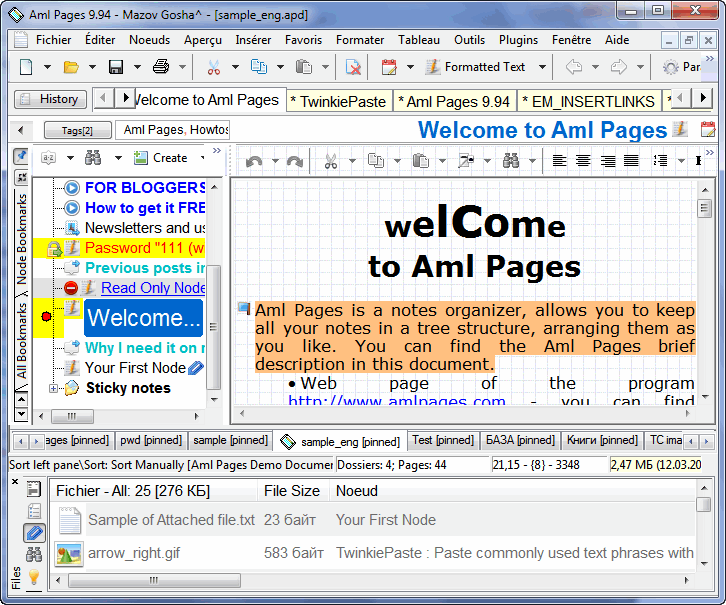The height and width of the screenshot is (605, 726).
Task: Click the line spacing icon
Action: [x=660, y=161]
